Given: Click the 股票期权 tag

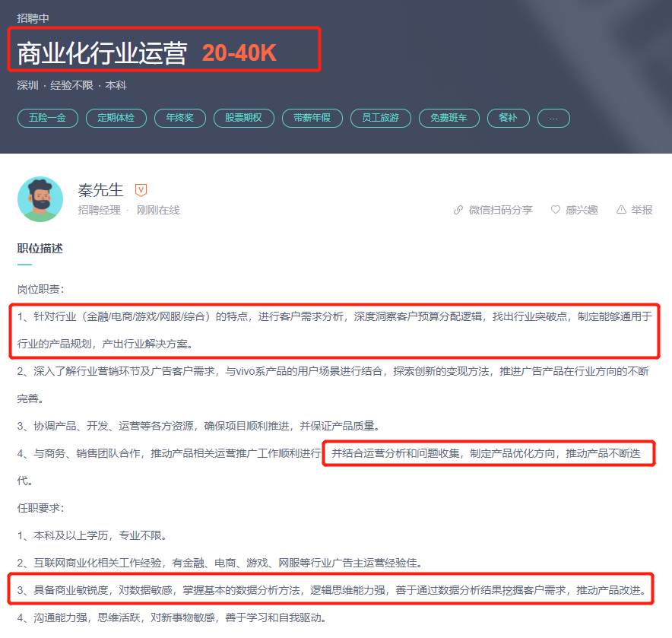Looking at the screenshot, I should [x=244, y=119].
